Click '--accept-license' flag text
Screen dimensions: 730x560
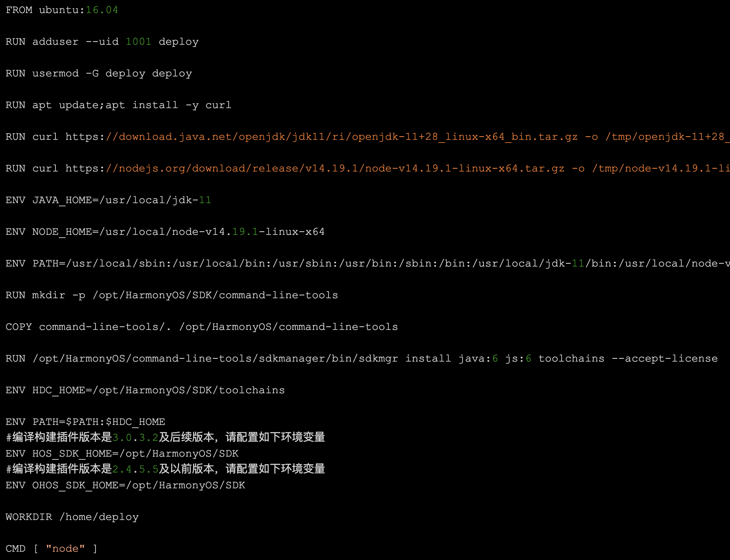[x=665, y=358]
